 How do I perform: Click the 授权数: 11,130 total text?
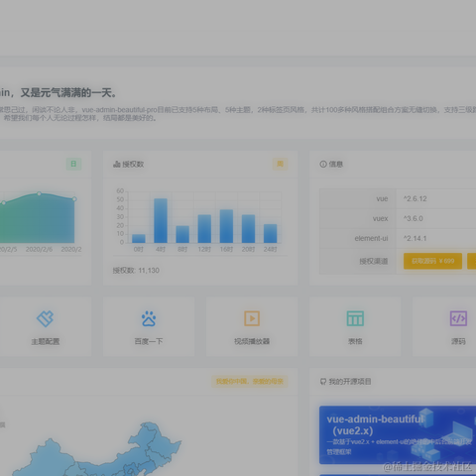(x=136, y=271)
